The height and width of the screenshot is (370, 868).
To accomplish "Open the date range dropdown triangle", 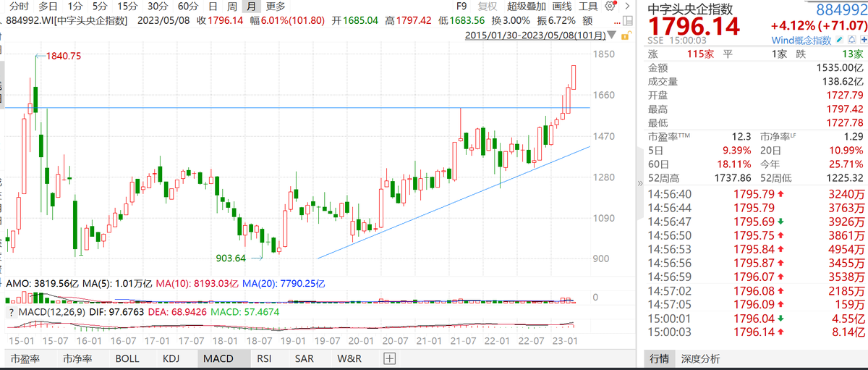I will click(612, 35).
